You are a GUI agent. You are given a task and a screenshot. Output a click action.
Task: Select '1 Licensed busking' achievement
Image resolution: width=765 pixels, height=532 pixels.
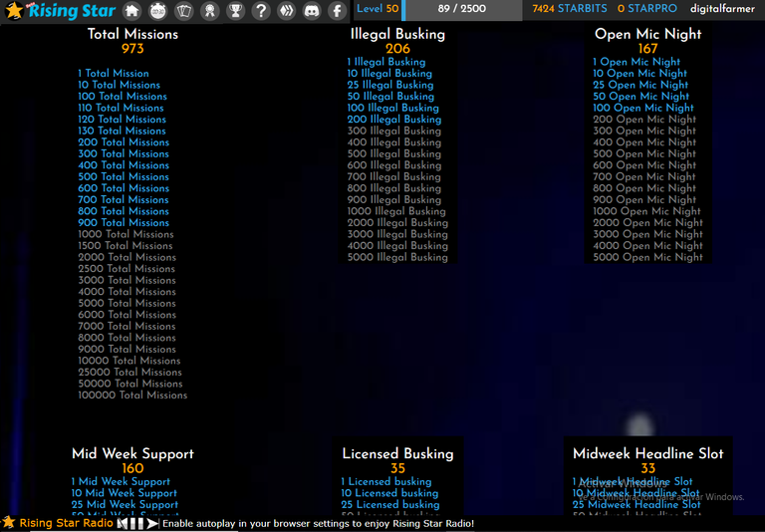(386, 482)
